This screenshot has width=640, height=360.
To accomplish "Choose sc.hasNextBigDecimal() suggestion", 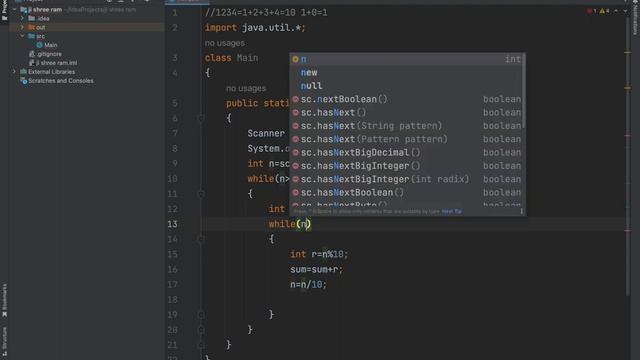I will coord(407,153).
